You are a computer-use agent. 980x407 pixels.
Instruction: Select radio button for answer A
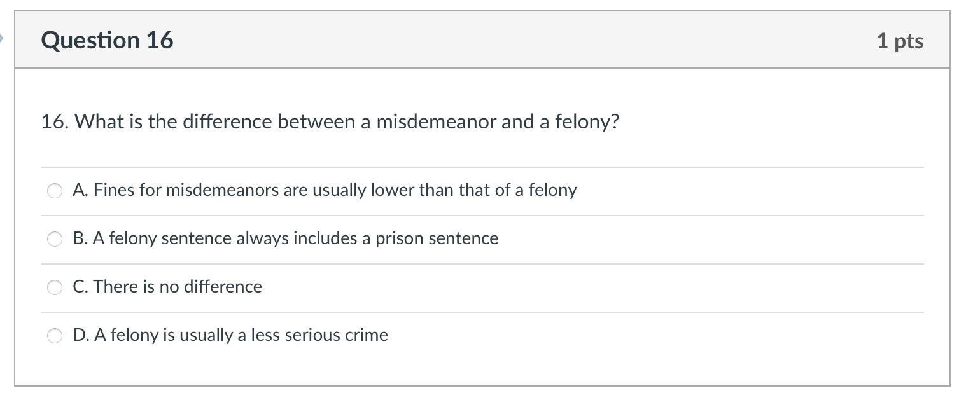[x=55, y=191]
